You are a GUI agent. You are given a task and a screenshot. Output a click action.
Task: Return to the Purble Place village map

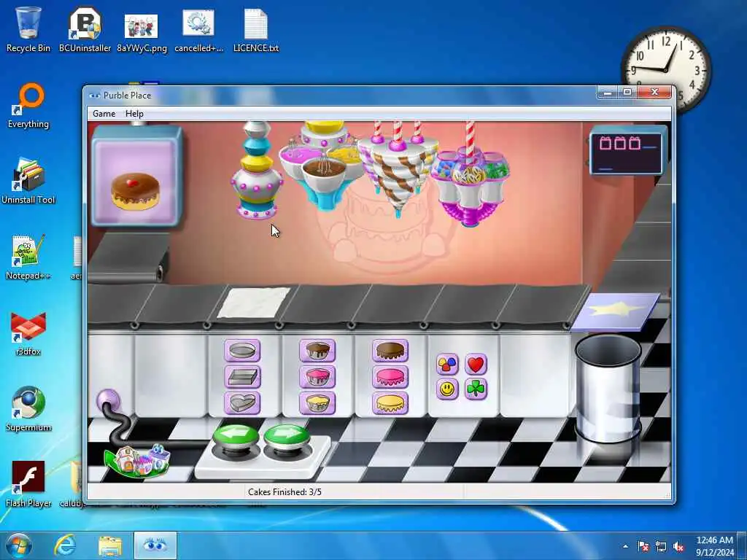tap(137, 461)
